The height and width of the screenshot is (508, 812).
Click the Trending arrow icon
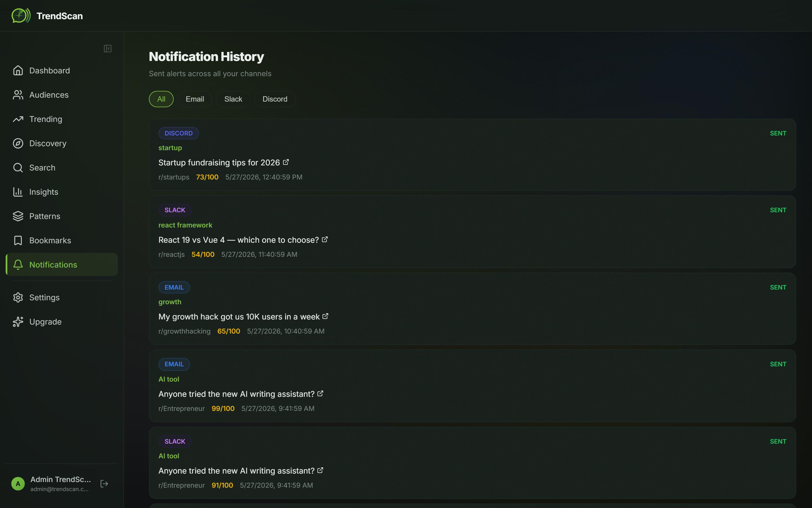coord(18,119)
